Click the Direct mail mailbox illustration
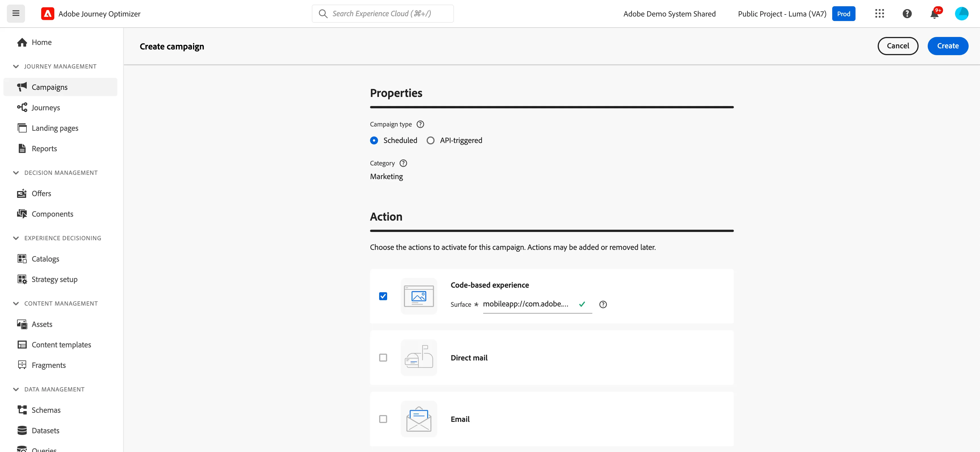The height and width of the screenshot is (452, 980). click(x=419, y=358)
